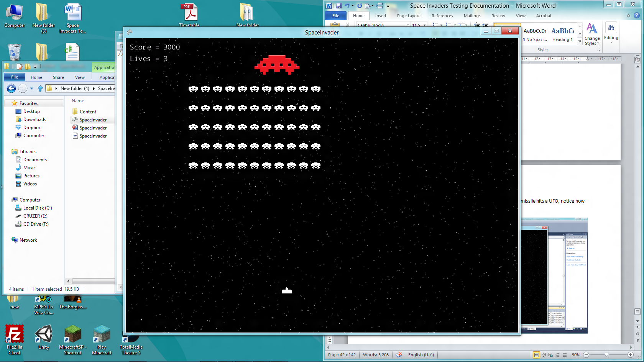The height and width of the screenshot is (362, 644).
Task: Click the Unity desktop shortcut icon
Action: coord(44,337)
